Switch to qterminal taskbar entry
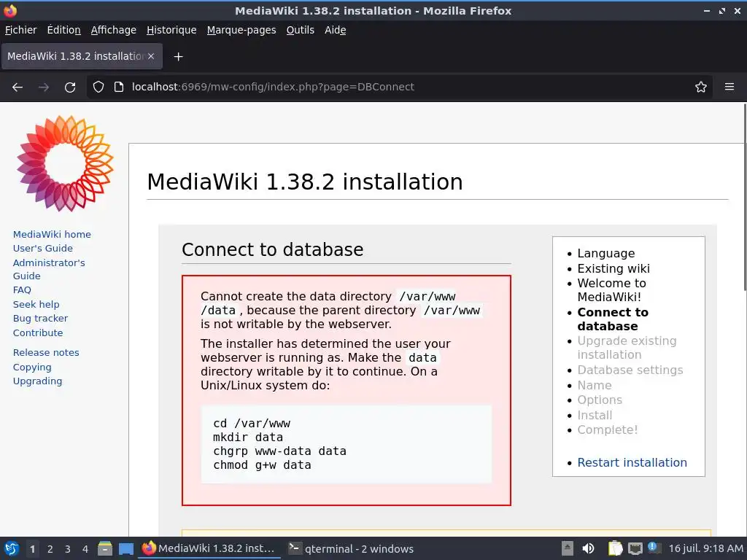 tap(352, 548)
